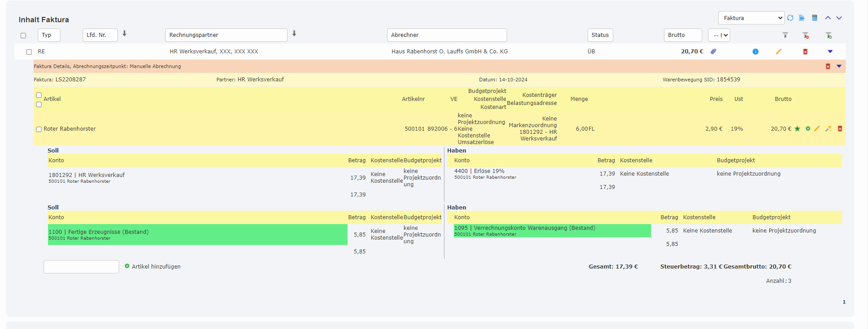Click the export document icon

pyautogui.click(x=802, y=18)
